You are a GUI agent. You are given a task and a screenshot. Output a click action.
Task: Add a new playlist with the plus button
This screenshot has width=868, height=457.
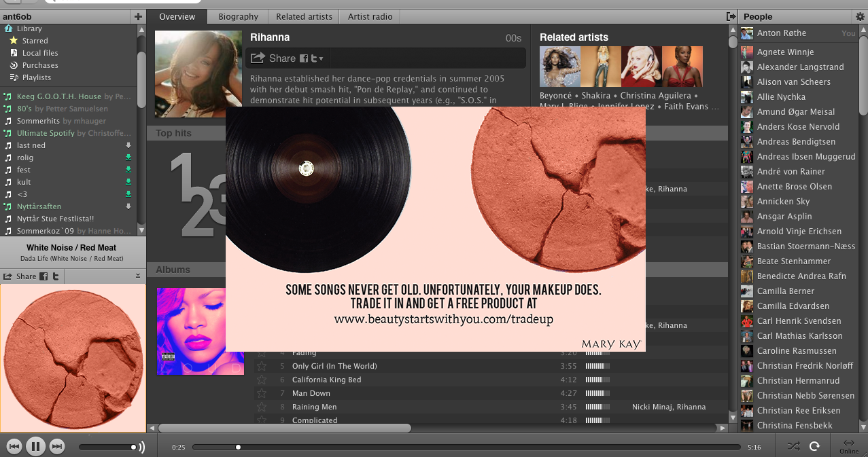[x=139, y=16]
